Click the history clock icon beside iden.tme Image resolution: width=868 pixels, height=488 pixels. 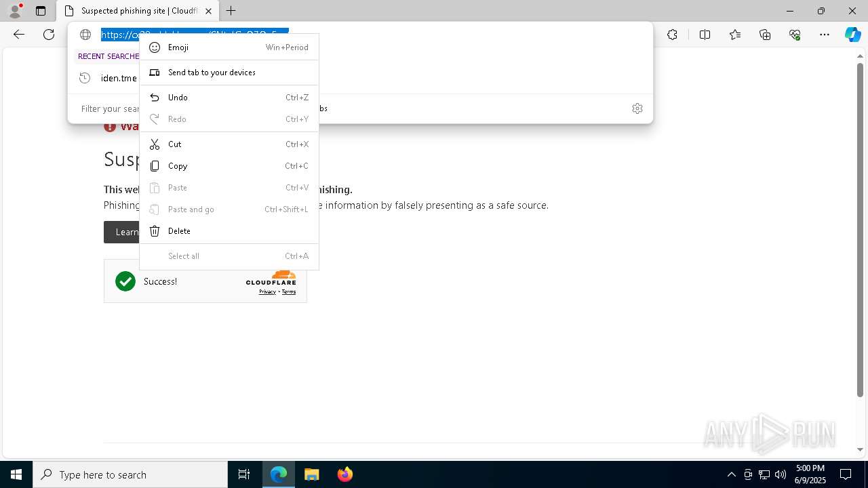[x=85, y=78]
